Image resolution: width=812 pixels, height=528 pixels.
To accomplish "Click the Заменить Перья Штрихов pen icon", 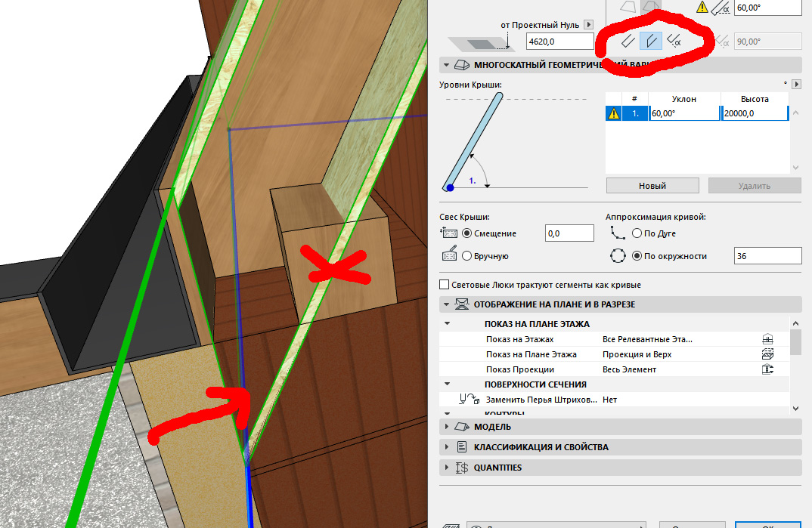I will pyautogui.click(x=470, y=400).
